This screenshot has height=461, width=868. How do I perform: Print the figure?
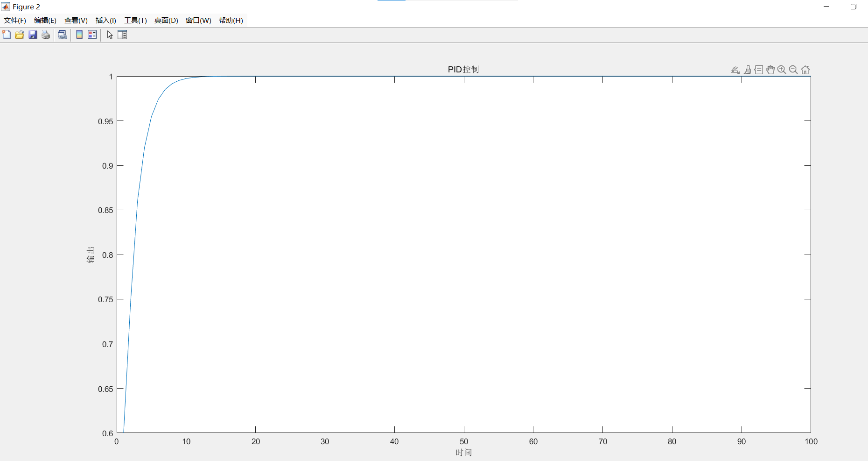coord(45,35)
